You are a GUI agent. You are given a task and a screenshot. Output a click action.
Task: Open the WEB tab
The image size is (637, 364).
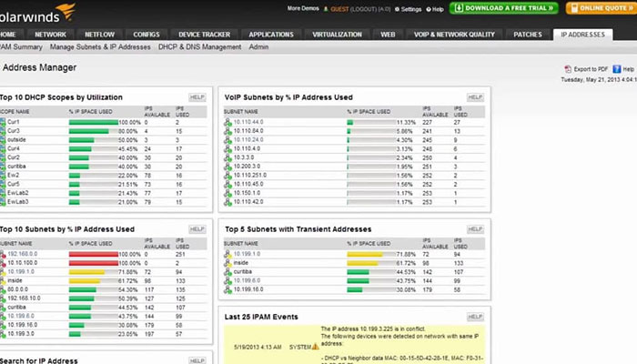pyautogui.click(x=388, y=35)
